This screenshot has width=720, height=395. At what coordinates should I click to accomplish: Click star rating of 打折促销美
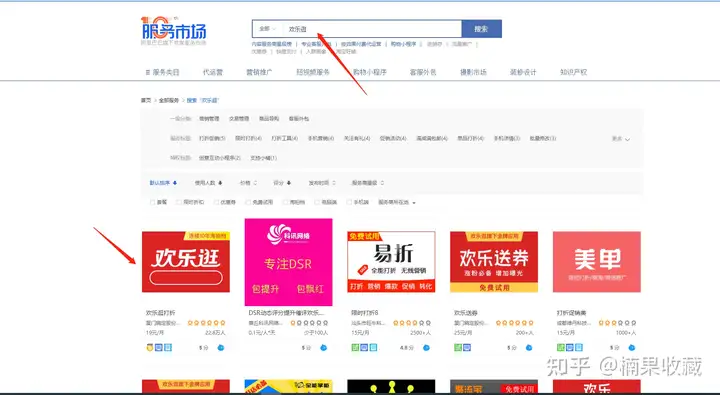tap(618, 323)
